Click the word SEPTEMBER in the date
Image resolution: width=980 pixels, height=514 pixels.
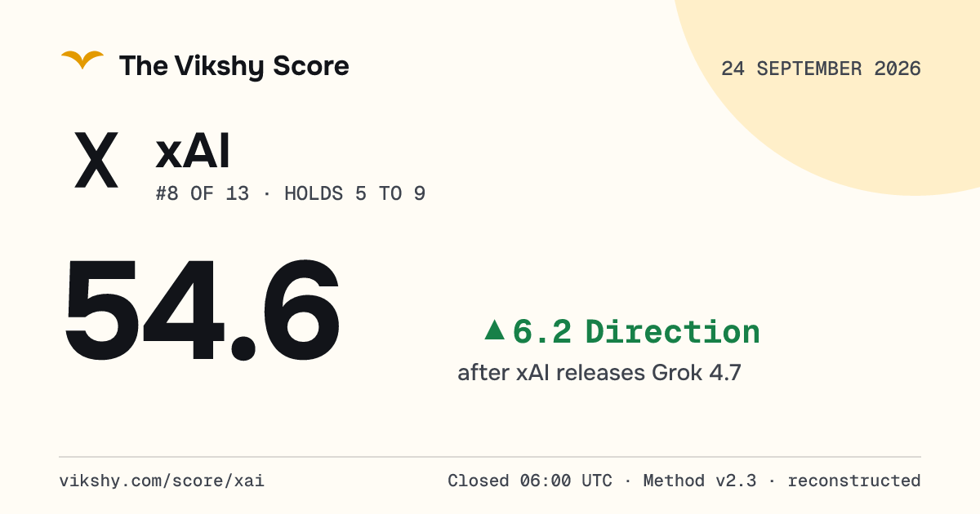pyautogui.click(x=809, y=69)
